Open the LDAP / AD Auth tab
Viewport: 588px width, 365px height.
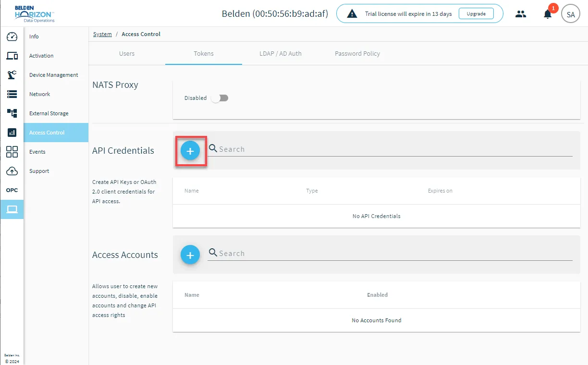(x=281, y=54)
